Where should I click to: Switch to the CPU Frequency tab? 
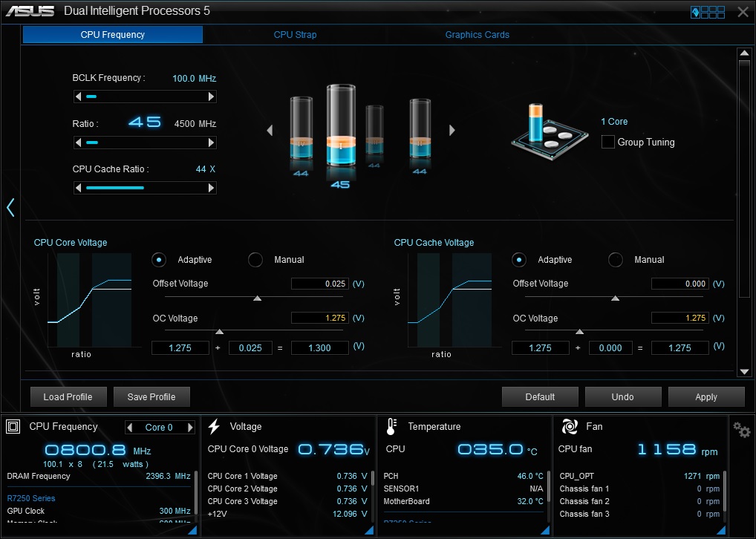(x=113, y=35)
